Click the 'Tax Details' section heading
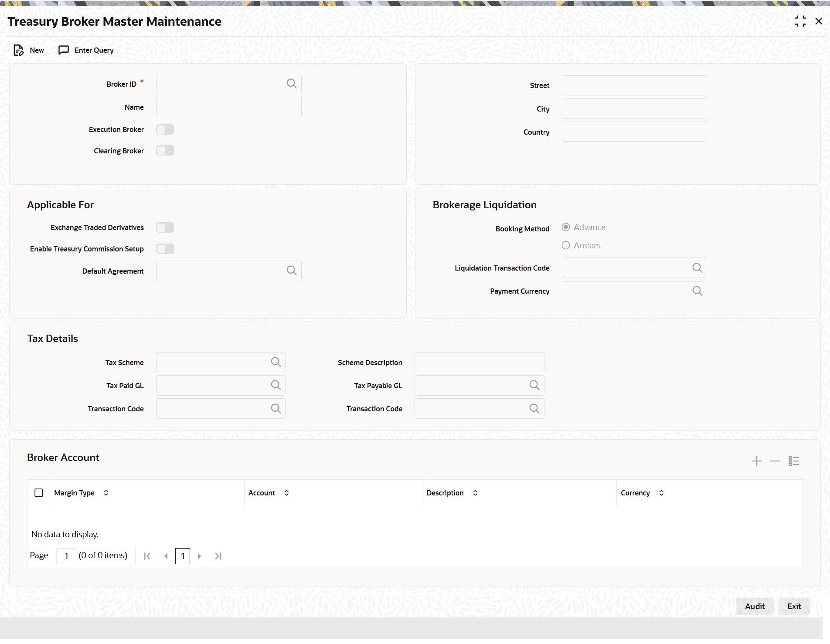 [x=52, y=339]
